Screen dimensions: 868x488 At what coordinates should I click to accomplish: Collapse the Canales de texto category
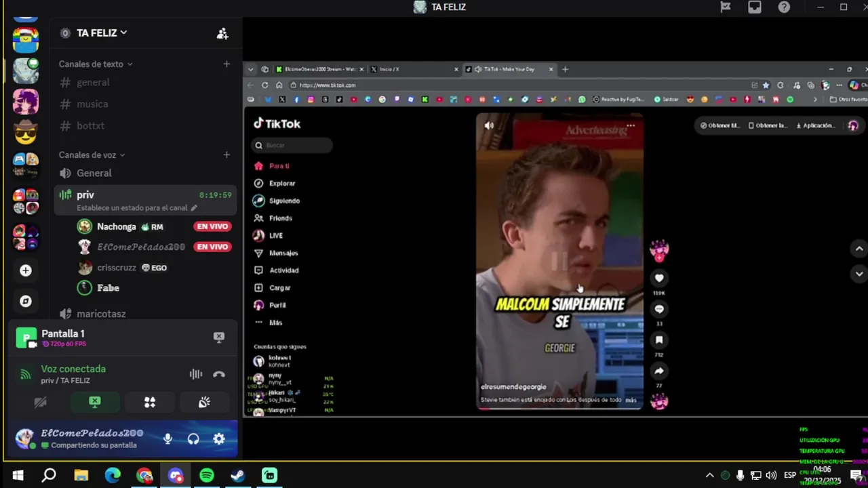coord(96,64)
